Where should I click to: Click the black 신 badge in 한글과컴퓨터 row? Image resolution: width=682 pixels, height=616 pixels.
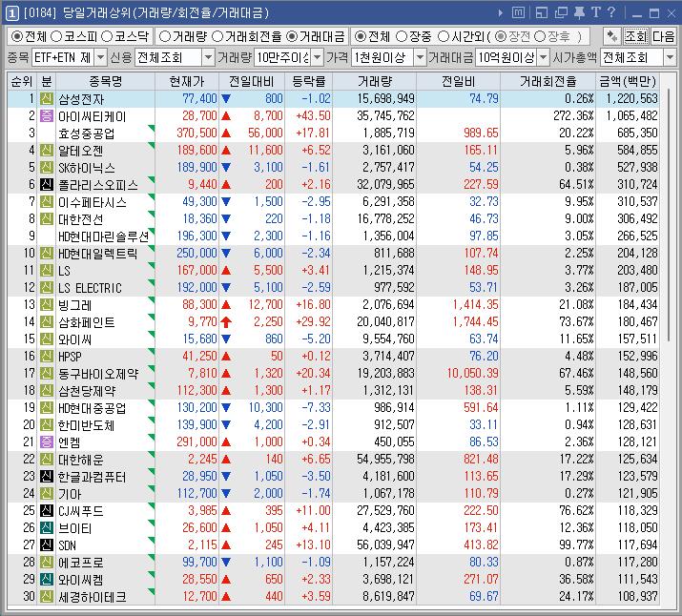(x=47, y=477)
